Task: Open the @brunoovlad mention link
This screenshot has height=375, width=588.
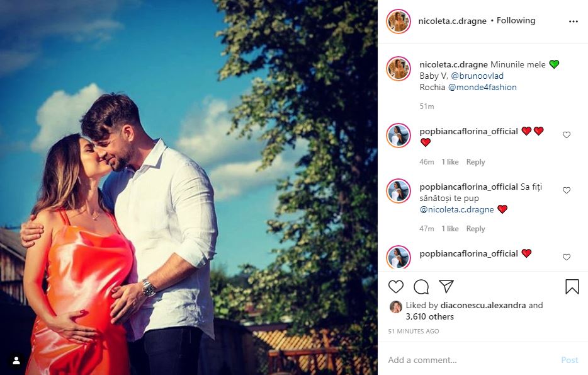Action: (x=477, y=76)
